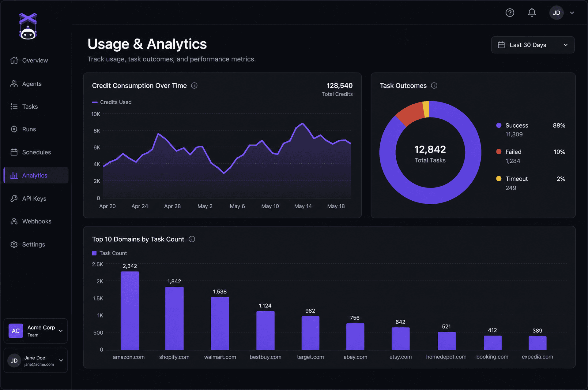Click the May 10 axis label
Image resolution: width=588 pixels, height=390 pixels.
[x=270, y=206]
